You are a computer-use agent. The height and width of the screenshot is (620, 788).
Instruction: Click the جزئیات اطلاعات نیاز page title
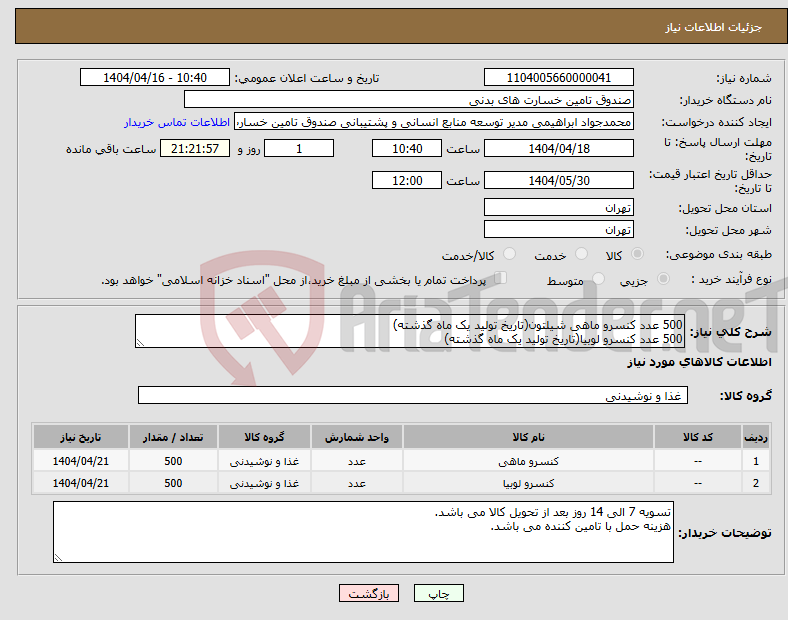click(x=714, y=27)
